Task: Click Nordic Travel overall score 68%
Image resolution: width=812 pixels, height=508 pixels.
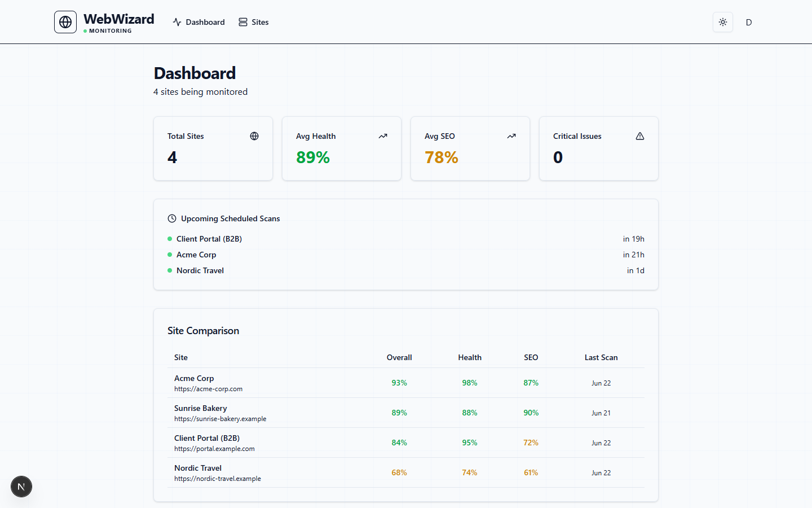Action: 399,472
